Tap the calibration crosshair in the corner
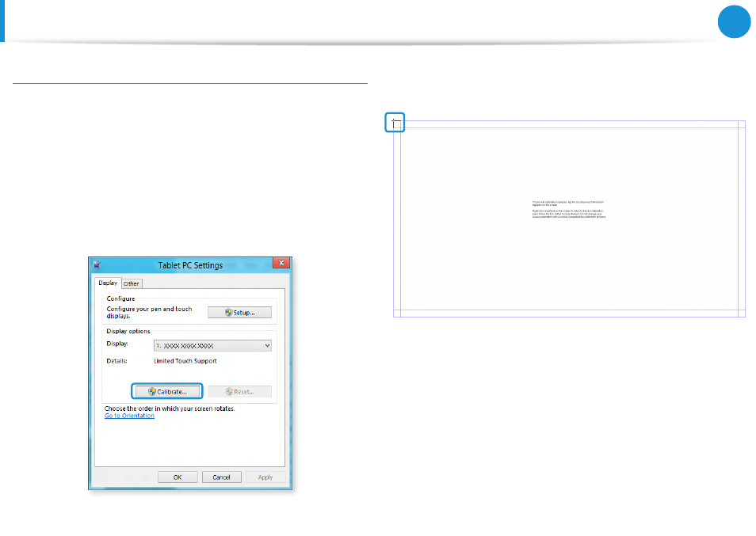The image size is (756, 536). pos(395,123)
